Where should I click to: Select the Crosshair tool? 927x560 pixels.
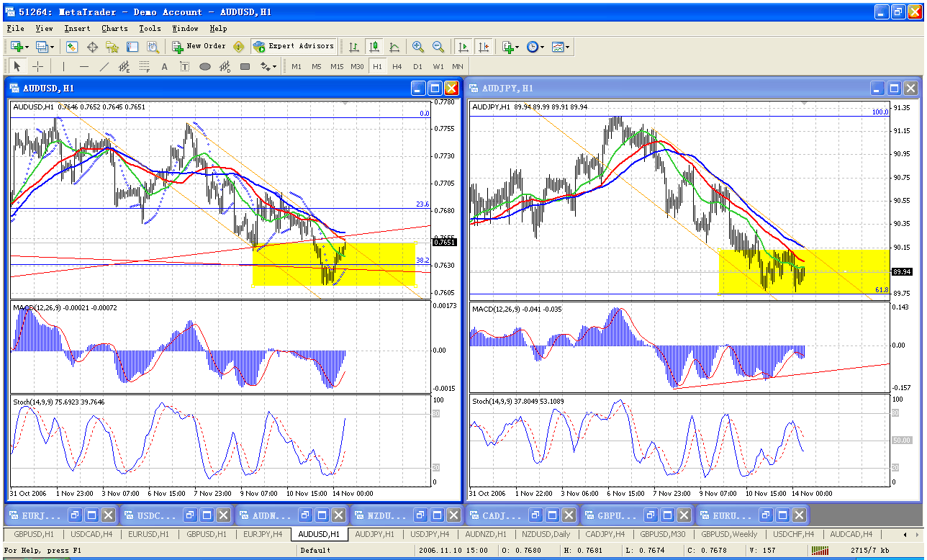tap(38, 67)
